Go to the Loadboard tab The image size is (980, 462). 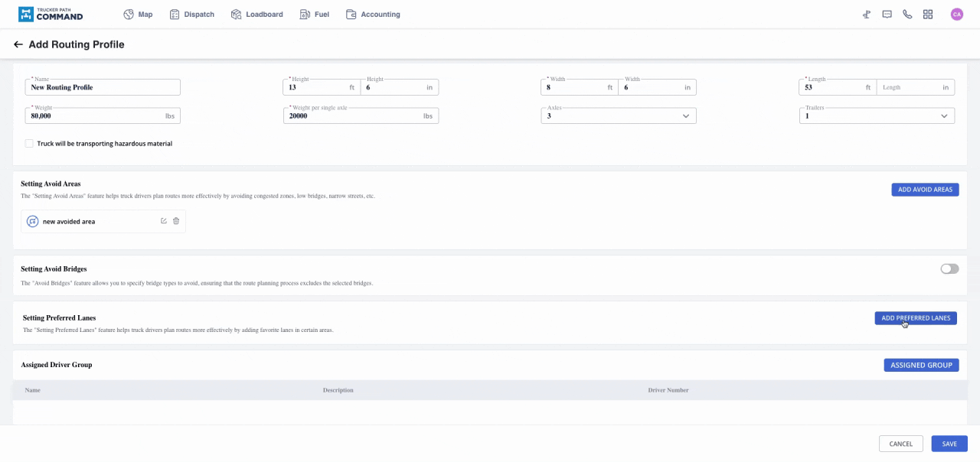pyautogui.click(x=256, y=15)
